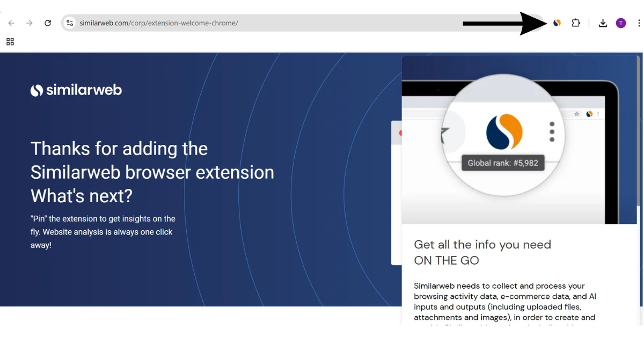Click the magnified Similarweb logo illustration
This screenshot has width=644, height=337.
[x=504, y=133]
